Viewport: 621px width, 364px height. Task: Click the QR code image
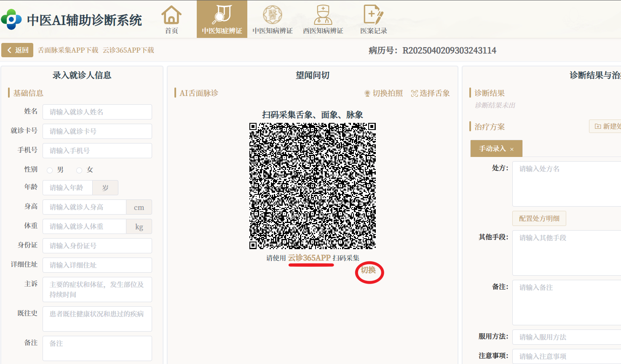coord(313,186)
